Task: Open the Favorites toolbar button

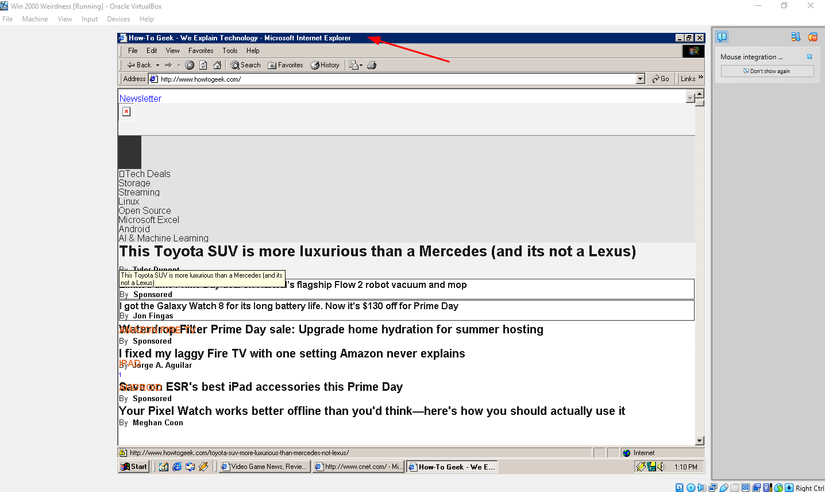Action: pos(285,65)
